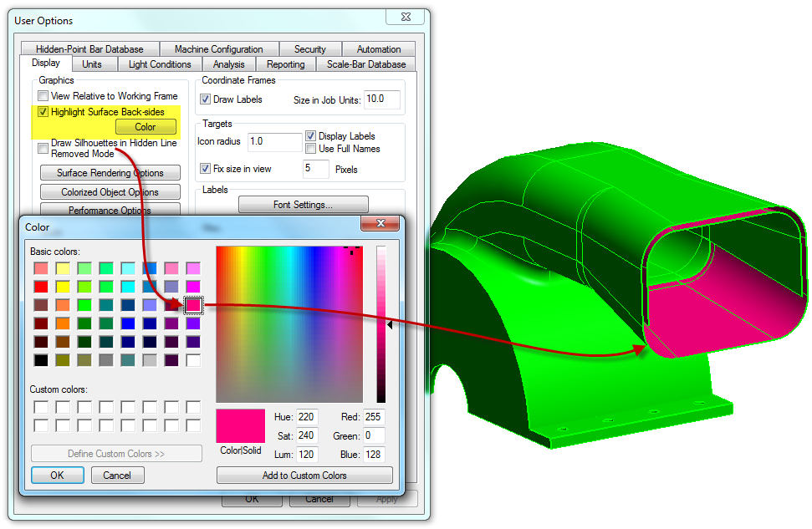Edit the Sat value field
The width and height of the screenshot is (812, 529).
coord(307,435)
